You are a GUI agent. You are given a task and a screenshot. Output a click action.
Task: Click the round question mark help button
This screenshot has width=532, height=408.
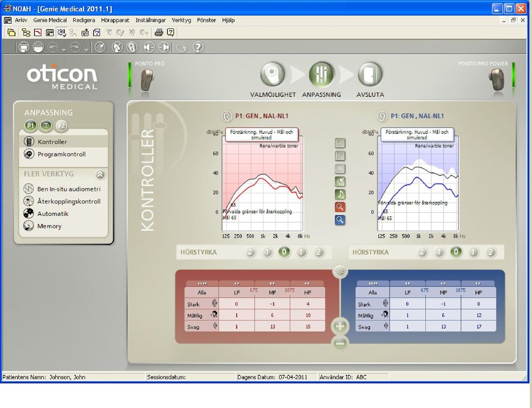coord(198,47)
